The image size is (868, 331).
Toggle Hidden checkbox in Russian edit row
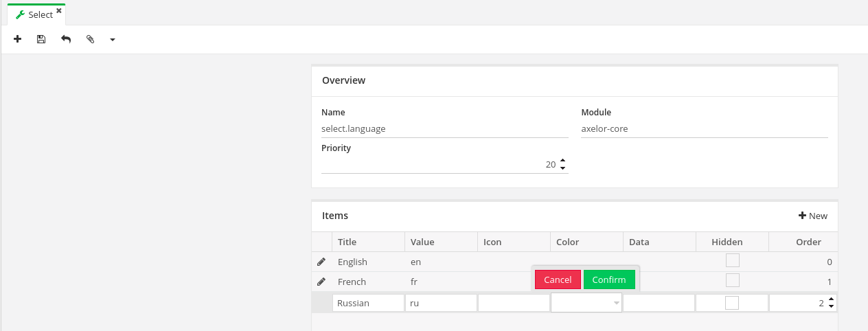point(733,303)
